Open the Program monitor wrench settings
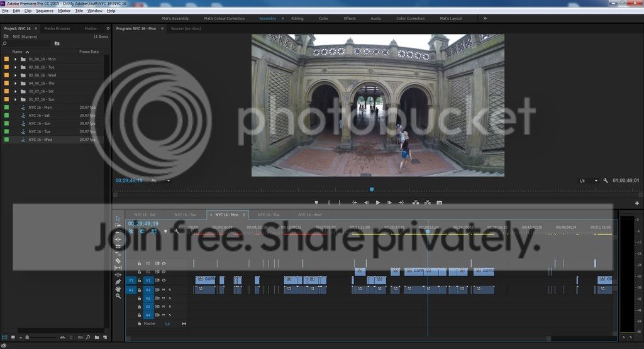Screen dimensions: 644x349 pos(605,180)
